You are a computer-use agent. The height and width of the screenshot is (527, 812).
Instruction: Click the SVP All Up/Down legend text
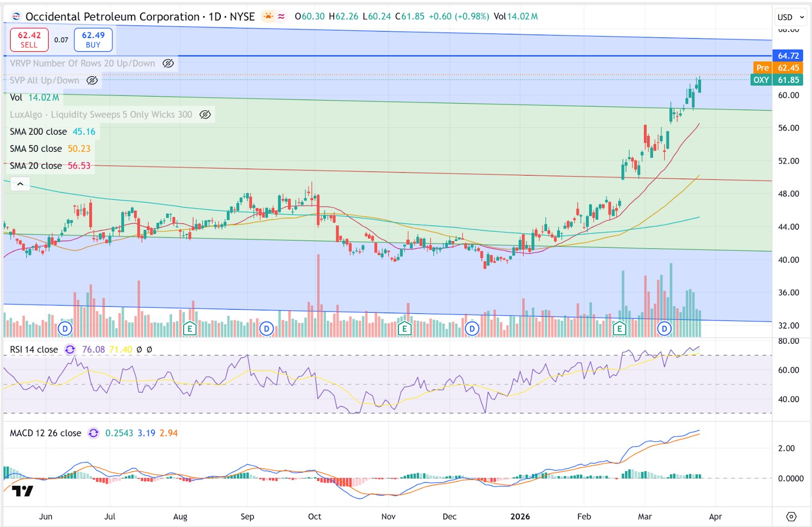click(45, 80)
